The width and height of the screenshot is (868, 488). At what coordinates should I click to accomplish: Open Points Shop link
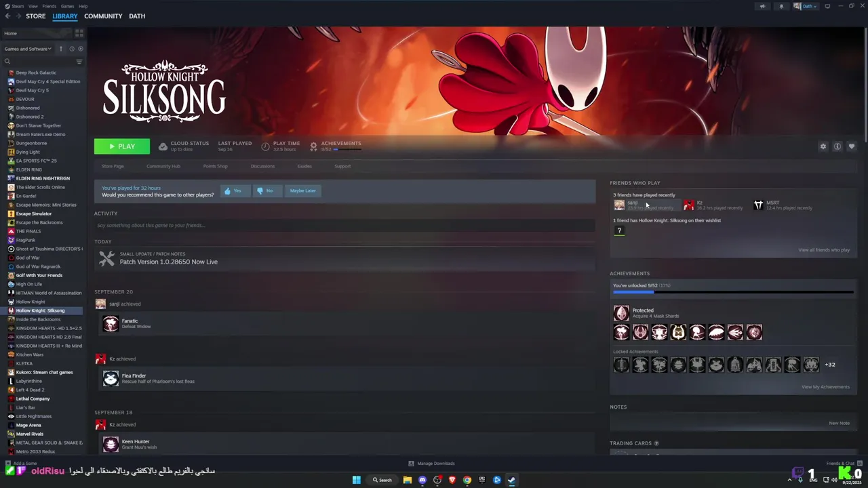click(216, 166)
